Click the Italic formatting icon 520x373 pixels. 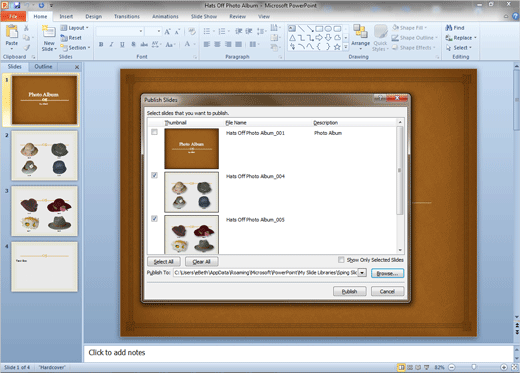(x=112, y=44)
